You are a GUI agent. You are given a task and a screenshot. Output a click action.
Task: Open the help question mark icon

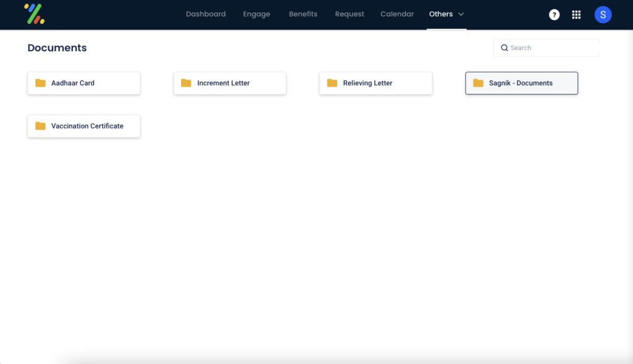point(554,15)
